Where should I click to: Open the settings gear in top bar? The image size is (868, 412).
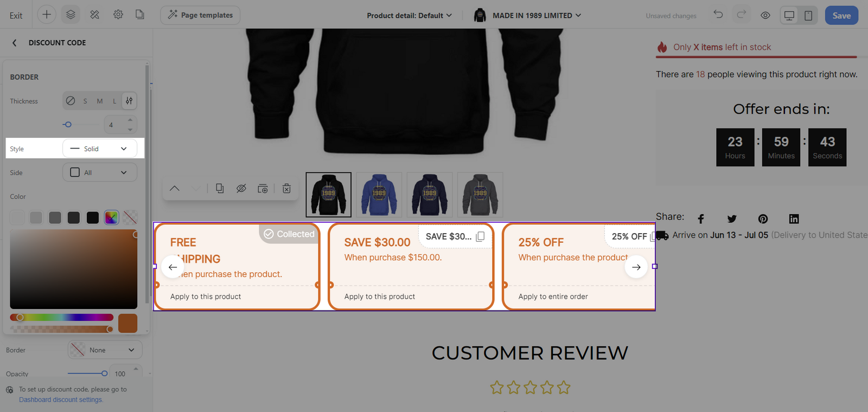118,15
